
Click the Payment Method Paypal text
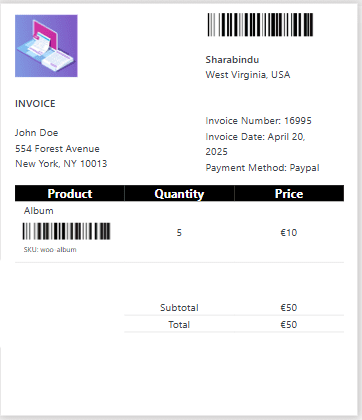coord(262,168)
